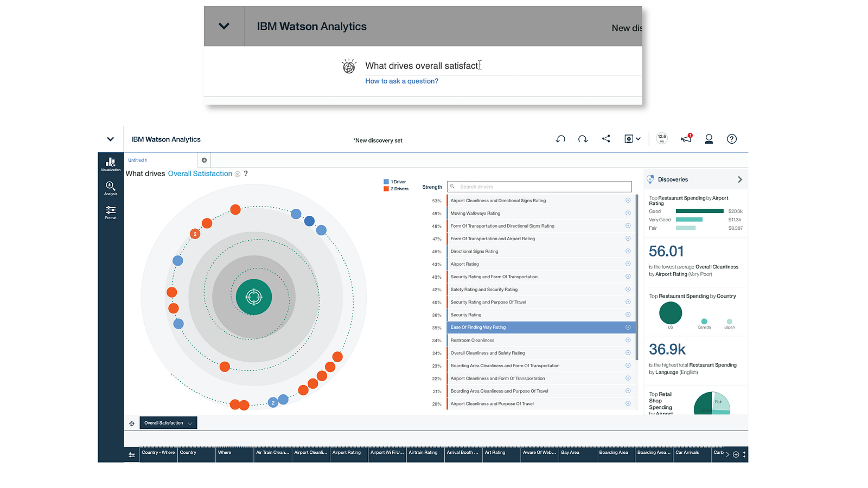Click the column settings sliders icon in the bottom bar
This screenshot has height=488, width=868.
tap(132, 455)
